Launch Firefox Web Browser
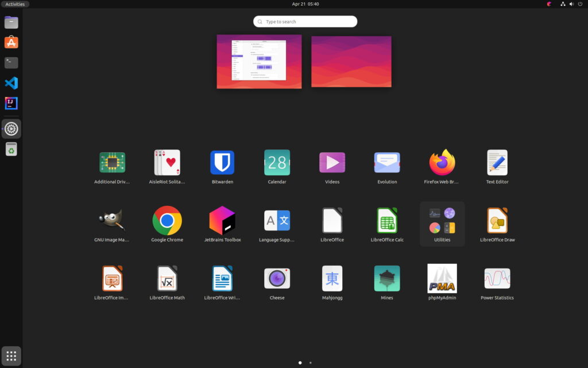 click(x=442, y=163)
